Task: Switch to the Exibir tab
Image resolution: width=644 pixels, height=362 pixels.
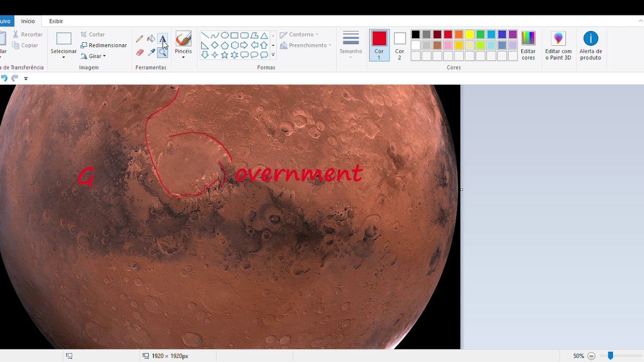Action: [x=56, y=21]
